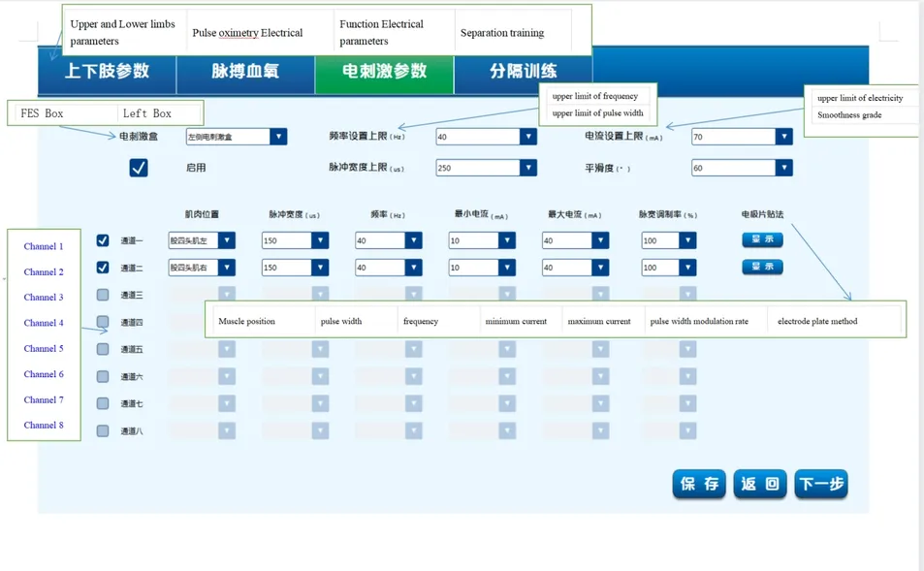Open the 平滑度 smoothness dropdown
924x571 pixels.
pyautogui.click(x=783, y=168)
